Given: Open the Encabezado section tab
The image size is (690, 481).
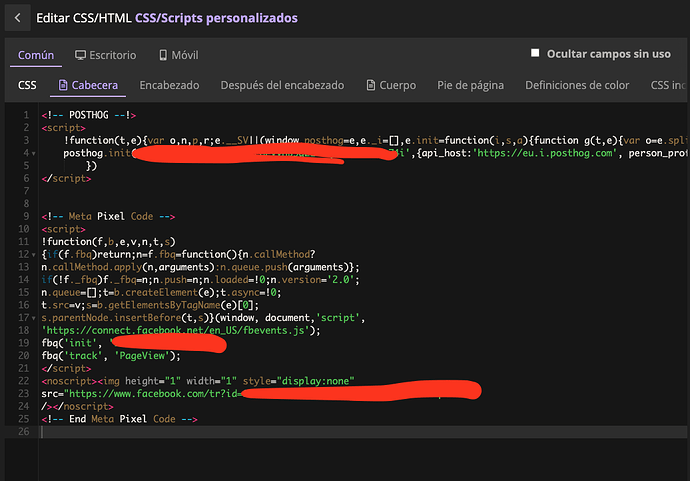Looking at the screenshot, I should tap(169, 85).
